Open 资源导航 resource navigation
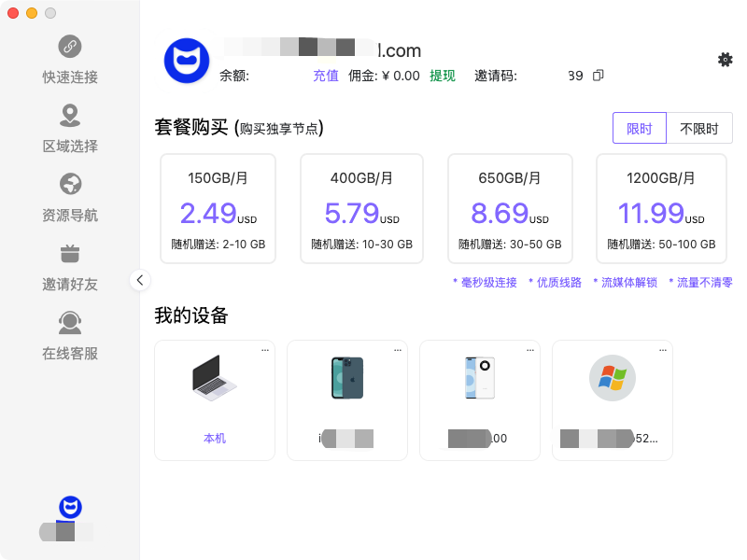The image size is (747, 560). point(70,197)
